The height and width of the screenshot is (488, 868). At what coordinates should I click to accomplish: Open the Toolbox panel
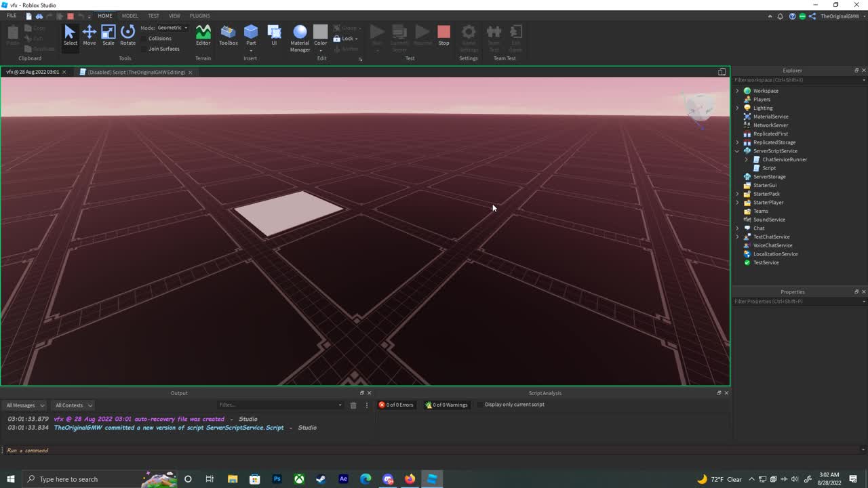[x=229, y=35]
